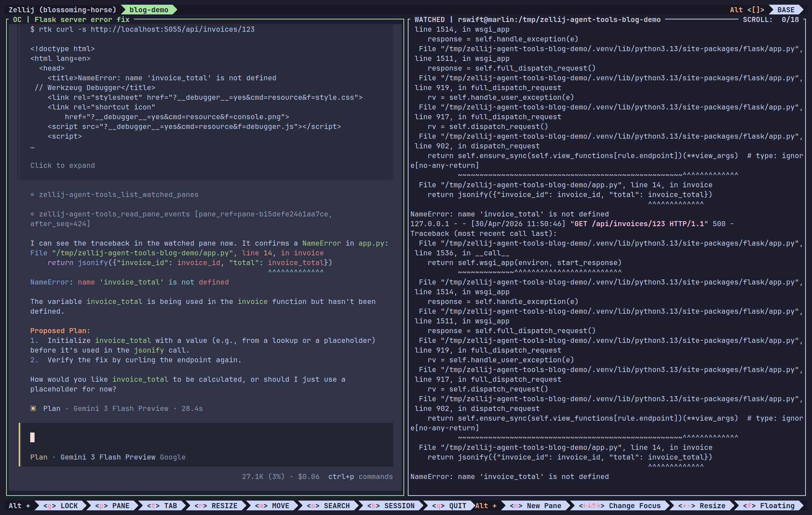Click the 'rtk curl -s http://localhost:5055' command line

143,29
